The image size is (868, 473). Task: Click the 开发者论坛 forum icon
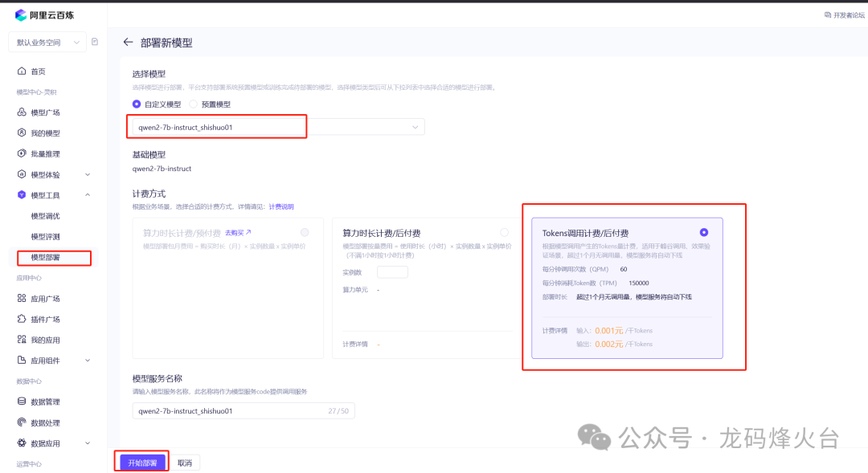tap(828, 15)
